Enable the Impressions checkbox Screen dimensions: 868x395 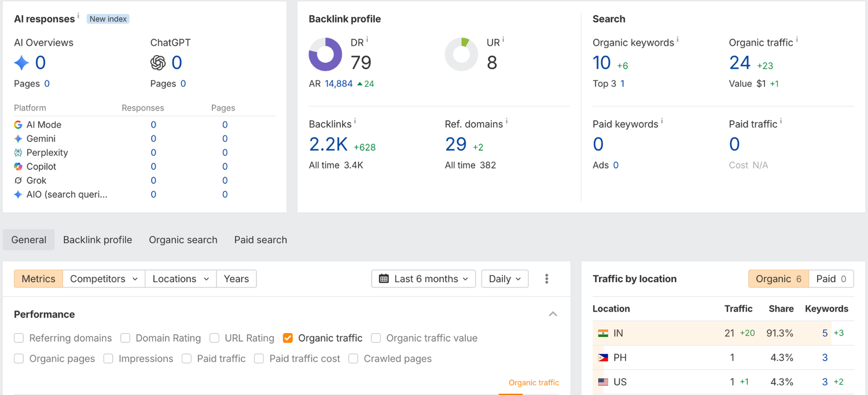point(108,359)
